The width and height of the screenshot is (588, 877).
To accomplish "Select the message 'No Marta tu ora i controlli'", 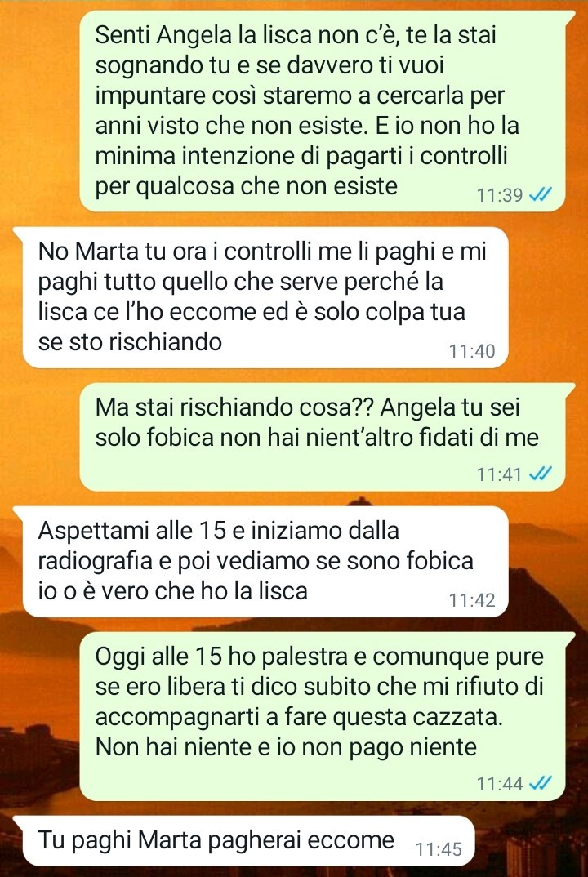I will 265,297.
